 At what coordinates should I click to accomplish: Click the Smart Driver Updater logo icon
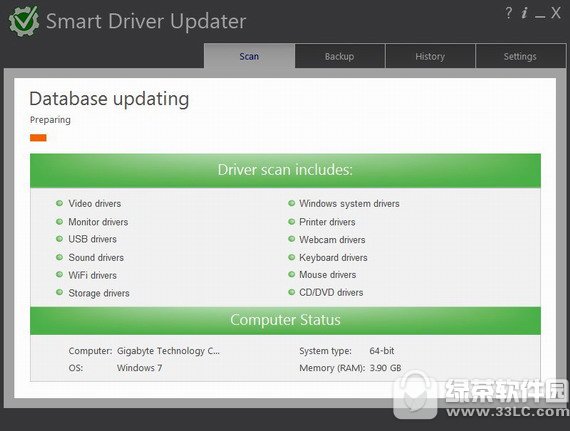24,21
